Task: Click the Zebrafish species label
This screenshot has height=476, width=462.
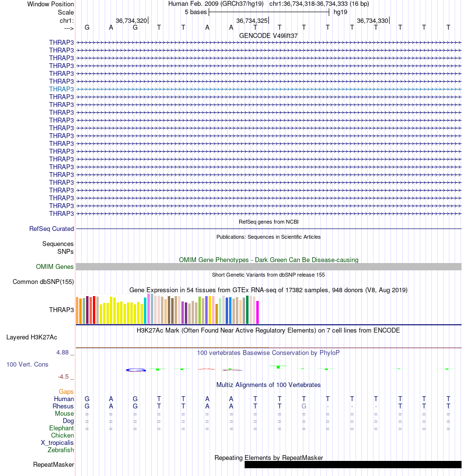Action: click(x=60, y=450)
